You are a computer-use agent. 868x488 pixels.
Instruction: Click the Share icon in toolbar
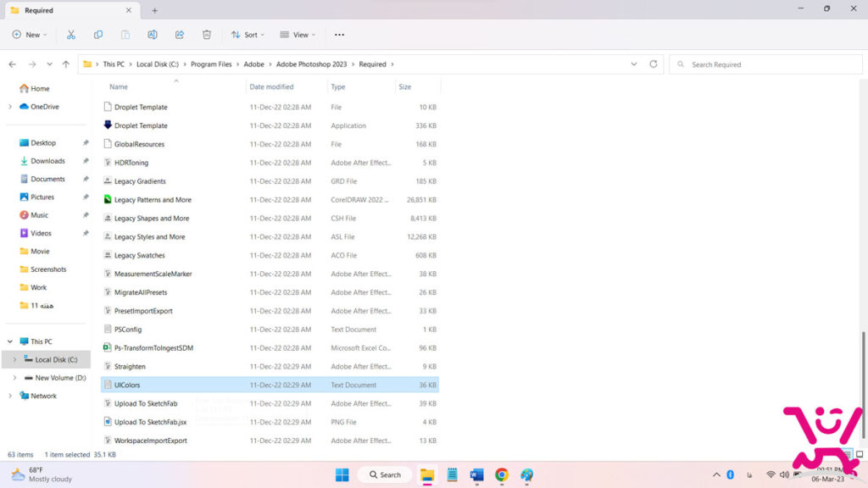(x=180, y=35)
